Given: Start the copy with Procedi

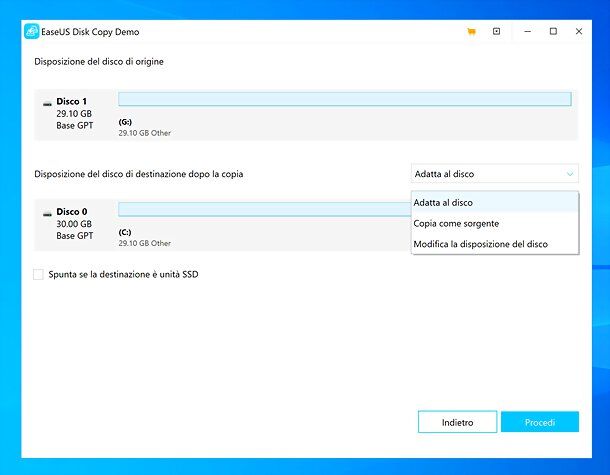Looking at the screenshot, I should [540, 422].
